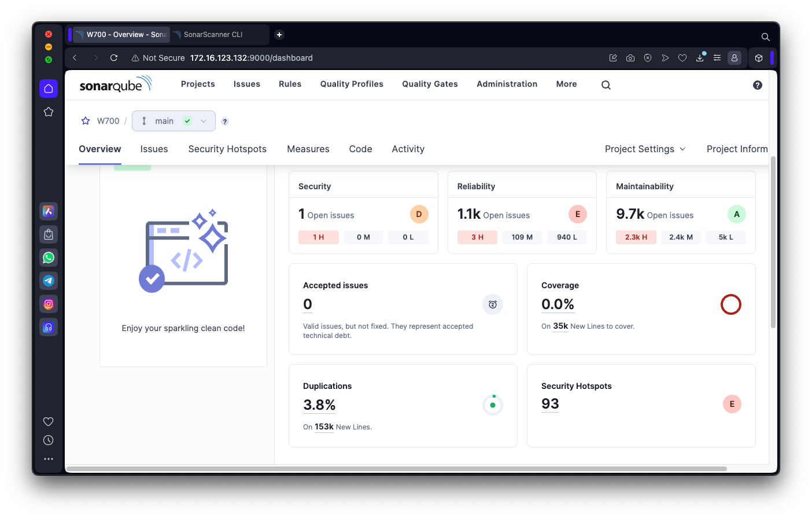Open browsing History clock icon
The width and height of the screenshot is (812, 518).
(49, 440)
